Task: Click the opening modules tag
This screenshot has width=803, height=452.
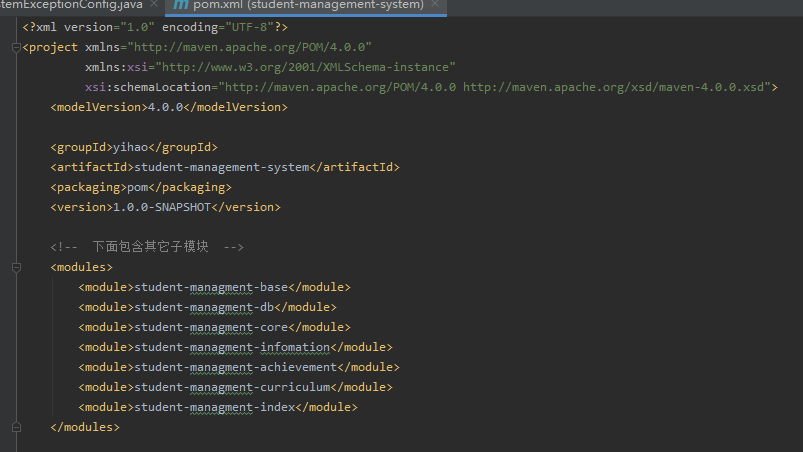Action: click(81, 267)
